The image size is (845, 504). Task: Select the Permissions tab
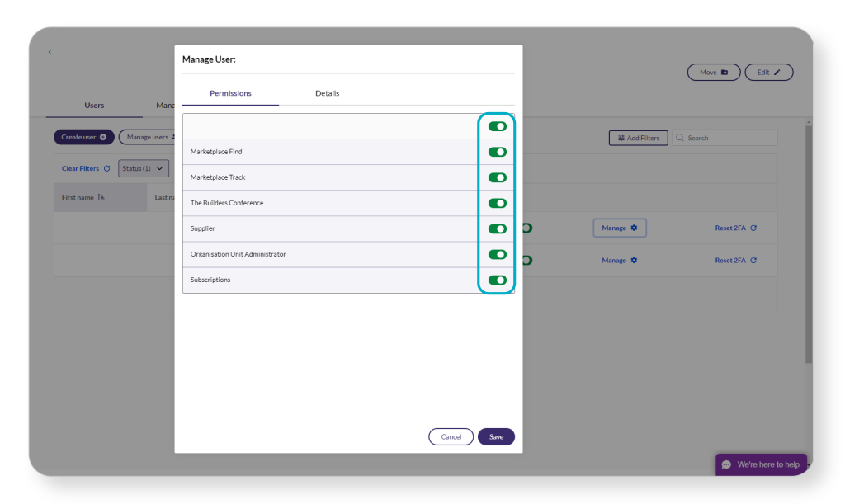coord(230,93)
